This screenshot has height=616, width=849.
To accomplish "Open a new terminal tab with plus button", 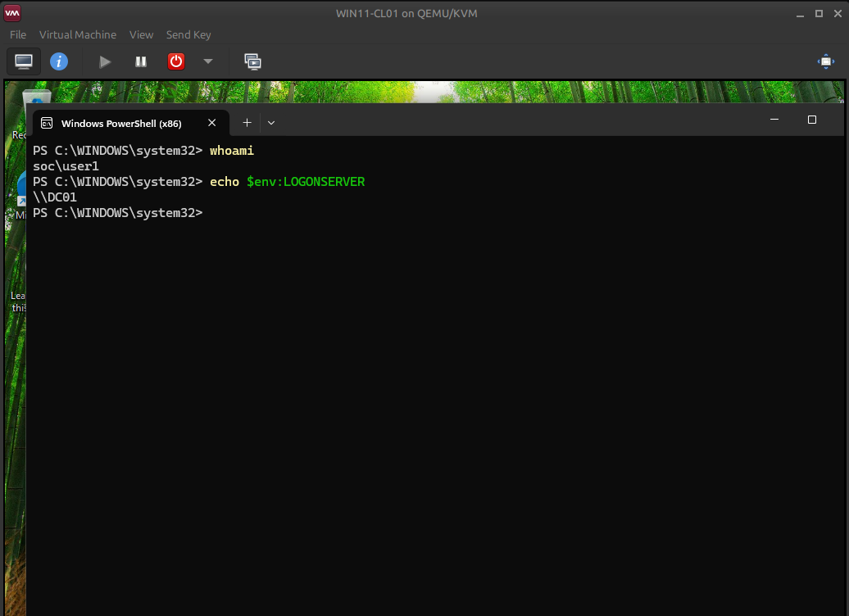I will pyautogui.click(x=247, y=122).
